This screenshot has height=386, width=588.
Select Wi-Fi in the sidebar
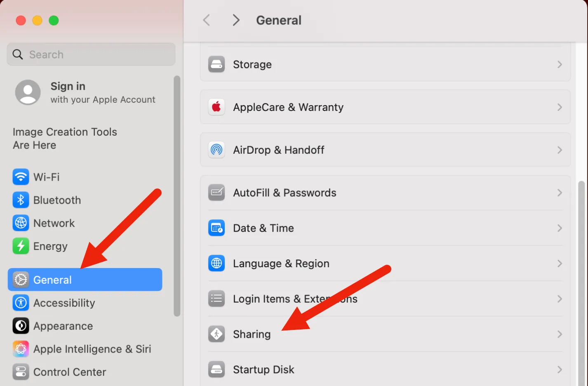[85, 177]
